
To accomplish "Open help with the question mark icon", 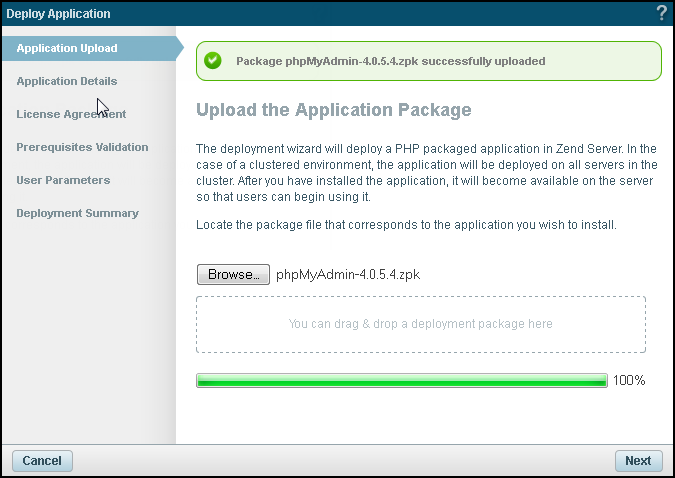I will (661, 13).
